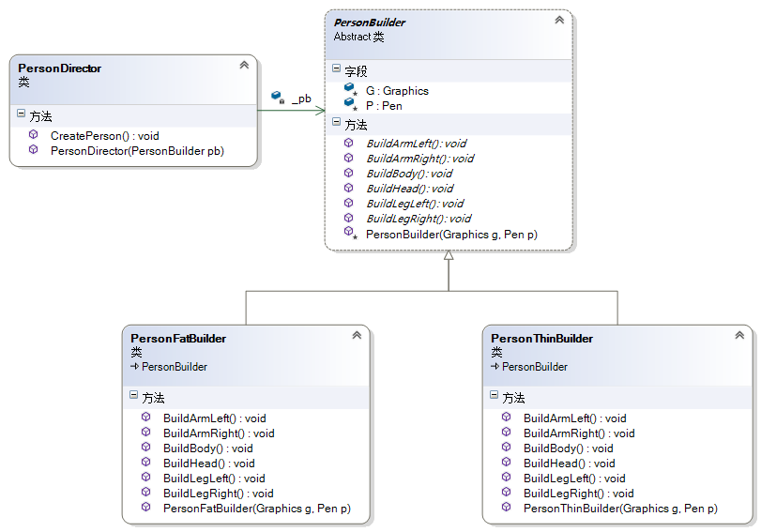This screenshot has height=532, width=761.
Task: Click PersonBuilder BuildArmLeft method icon
Action: point(348,143)
